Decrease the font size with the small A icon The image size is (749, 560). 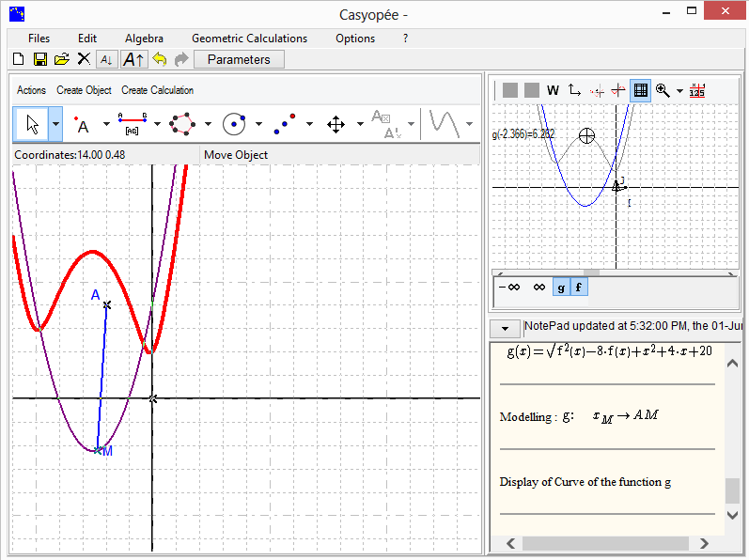coord(106,60)
